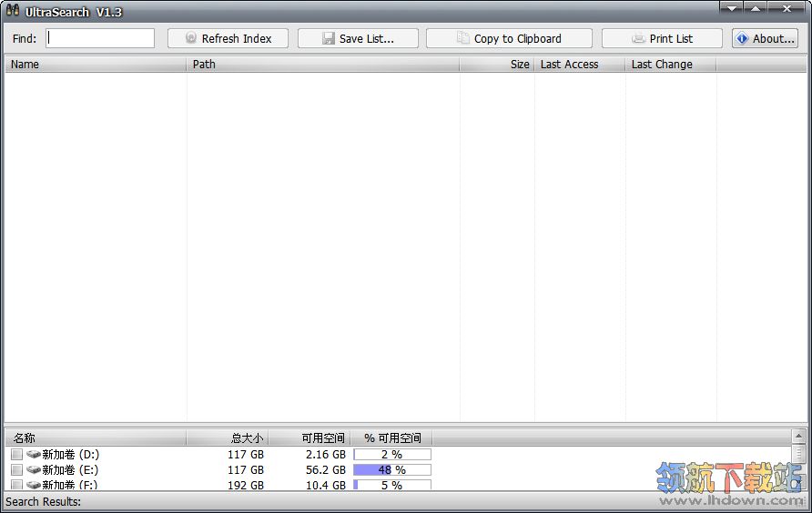The width and height of the screenshot is (812, 513).
Task: Click the 48 % free space bar
Action: [392, 470]
